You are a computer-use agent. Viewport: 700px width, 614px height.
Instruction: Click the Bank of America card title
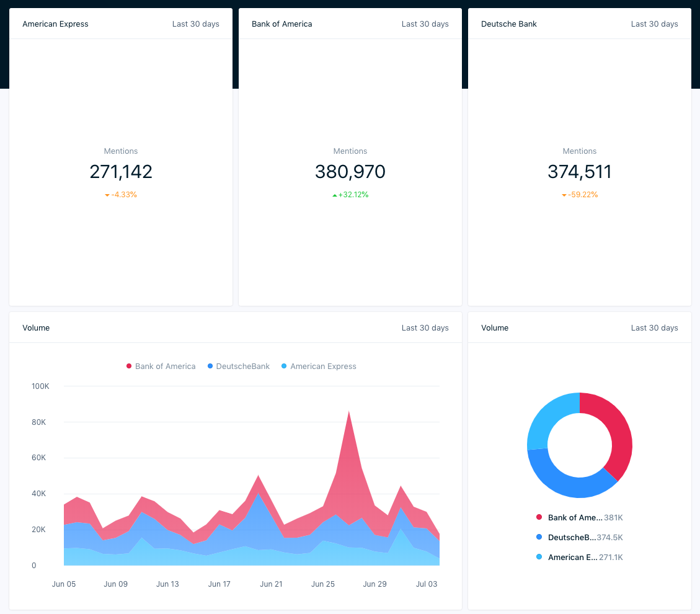(281, 24)
